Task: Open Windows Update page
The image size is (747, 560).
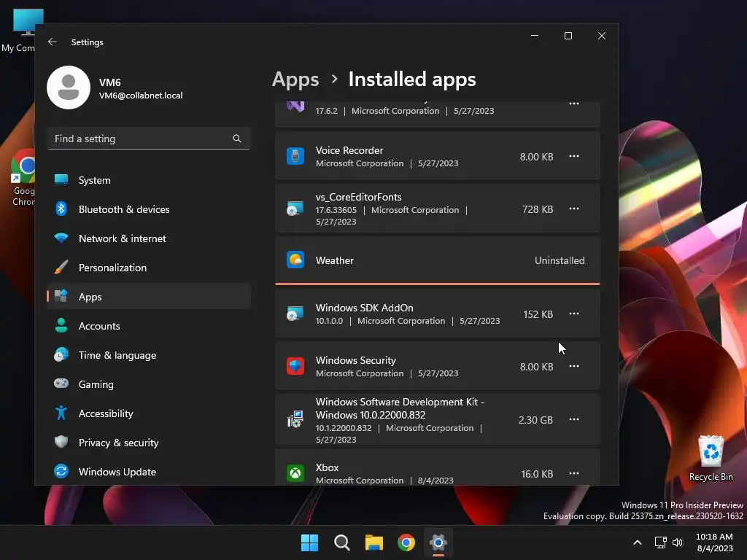Action: tap(149, 472)
